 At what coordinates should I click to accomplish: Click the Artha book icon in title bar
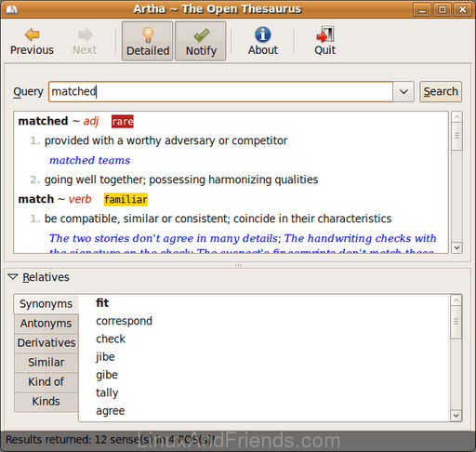click(12, 9)
